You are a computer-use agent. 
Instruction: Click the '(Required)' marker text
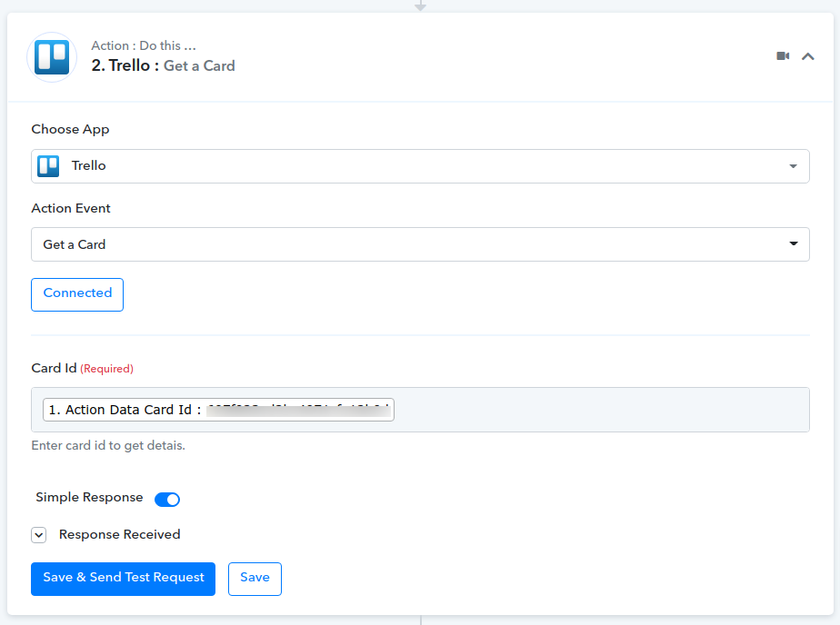(x=106, y=369)
